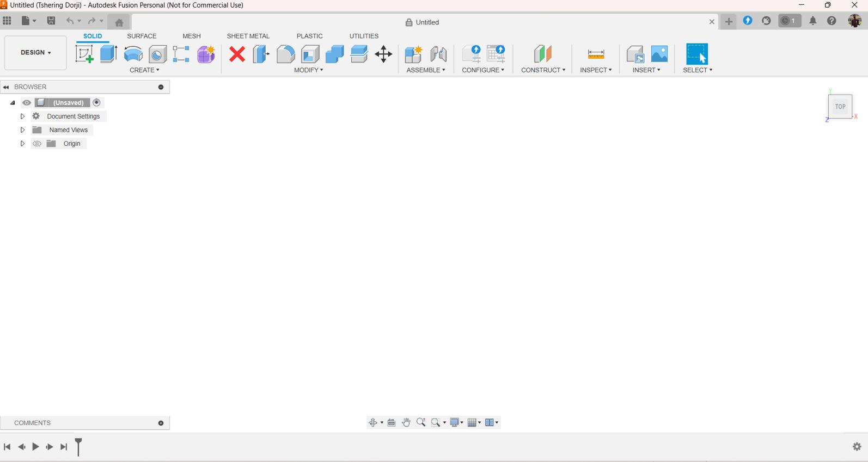Click the Home tab icon
The height and width of the screenshot is (462, 868).
click(x=119, y=22)
